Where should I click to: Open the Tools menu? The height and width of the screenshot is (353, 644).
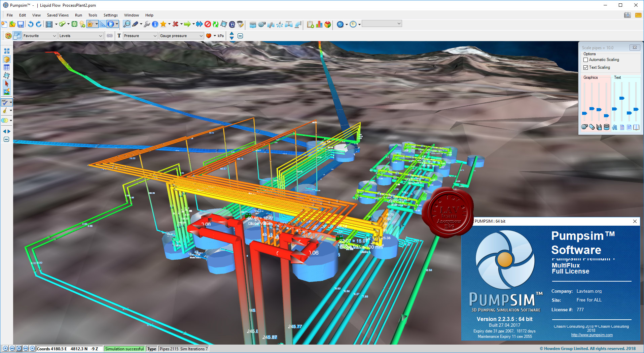coord(93,15)
